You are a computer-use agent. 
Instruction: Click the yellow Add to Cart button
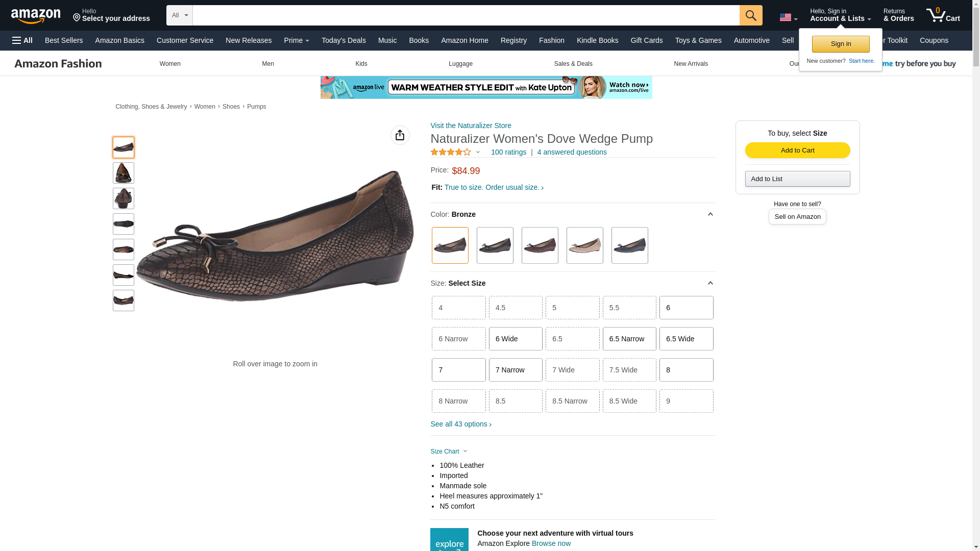(797, 150)
